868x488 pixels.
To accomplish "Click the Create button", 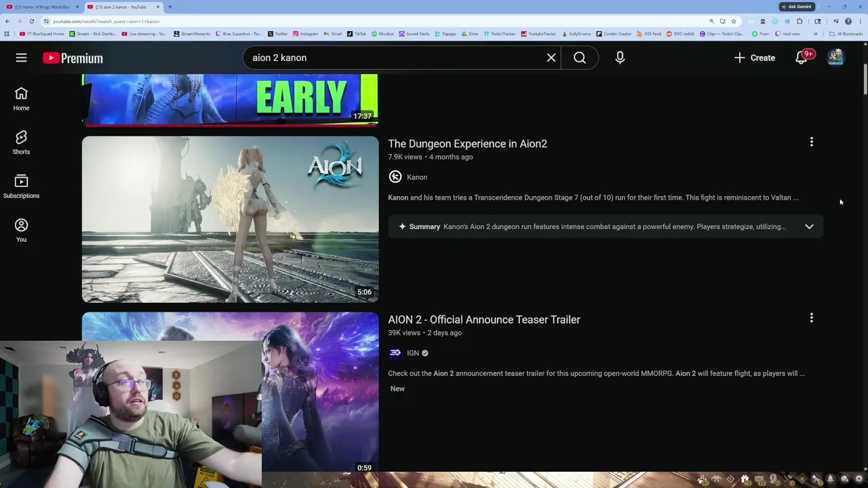I will (x=755, y=58).
